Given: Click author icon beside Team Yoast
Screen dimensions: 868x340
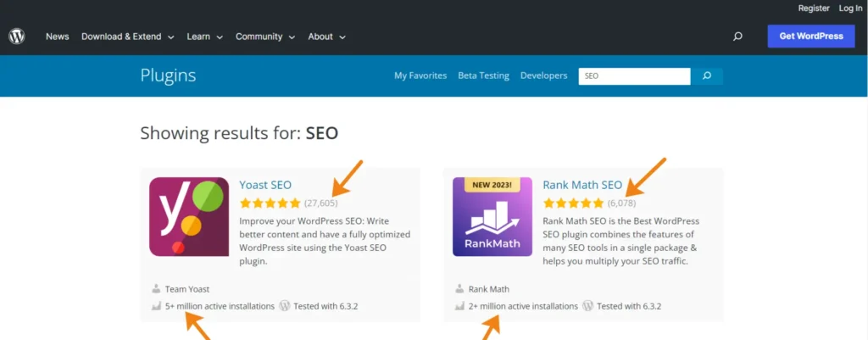Looking at the screenshot, I should point(156,289).
